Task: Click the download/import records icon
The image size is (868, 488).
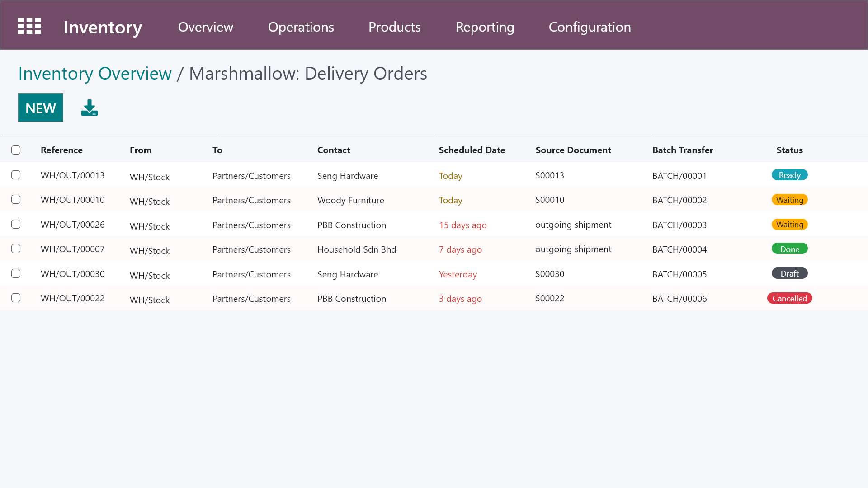Action: [x=90, y=108]
